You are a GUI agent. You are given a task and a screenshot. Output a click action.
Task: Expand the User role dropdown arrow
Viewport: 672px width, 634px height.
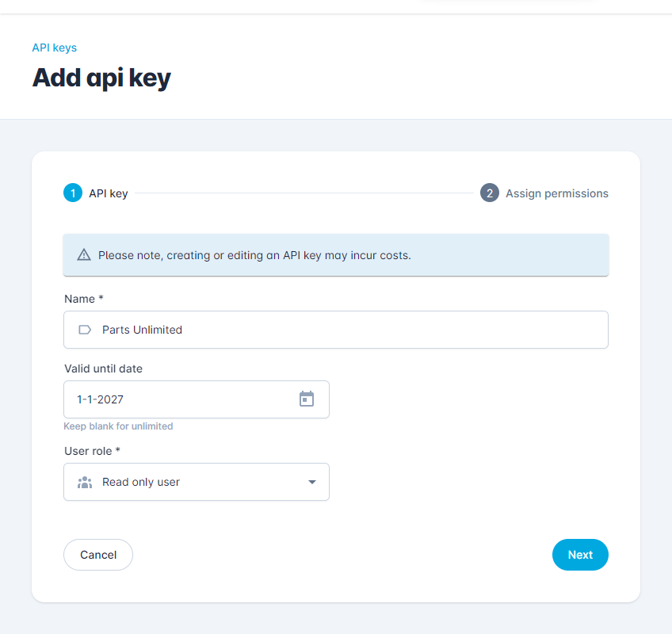[312, 483]
